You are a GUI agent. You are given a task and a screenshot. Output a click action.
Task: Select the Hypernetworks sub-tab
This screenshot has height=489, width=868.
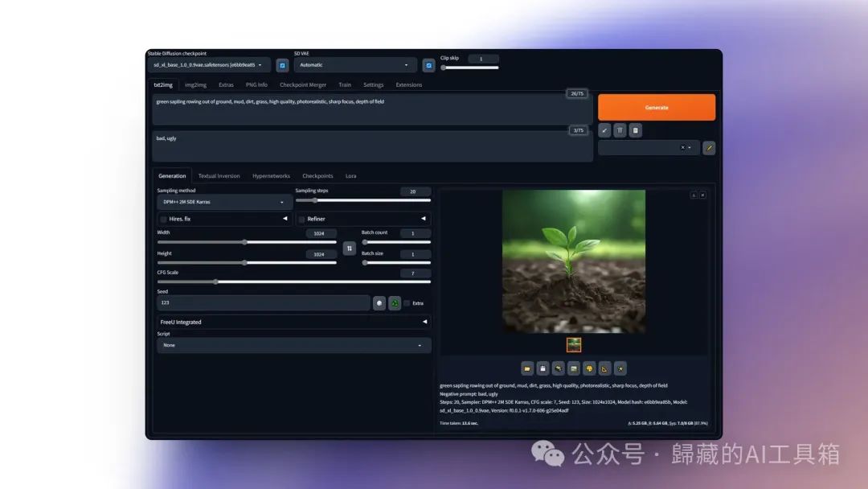272,176
